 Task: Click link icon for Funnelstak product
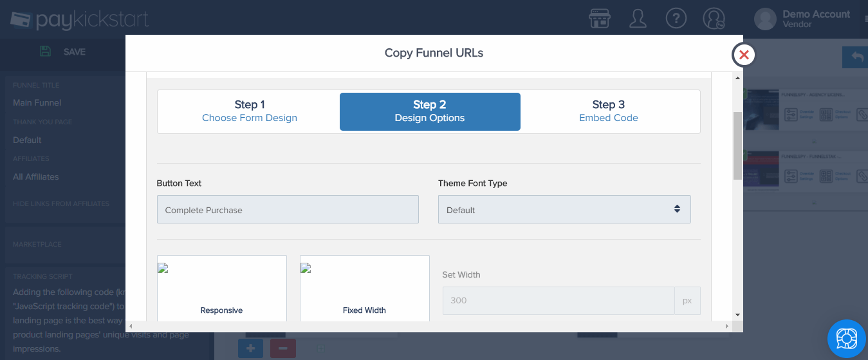point(862,176)
